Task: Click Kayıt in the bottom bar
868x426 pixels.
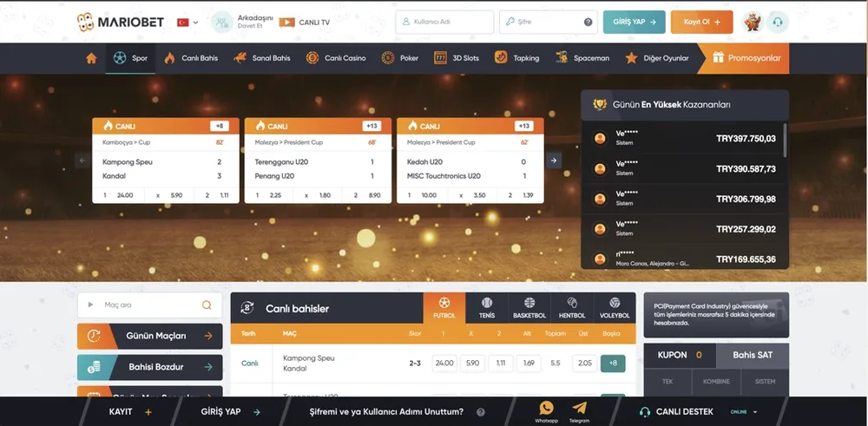Action: pyautogui.click(x=130, y=412)
